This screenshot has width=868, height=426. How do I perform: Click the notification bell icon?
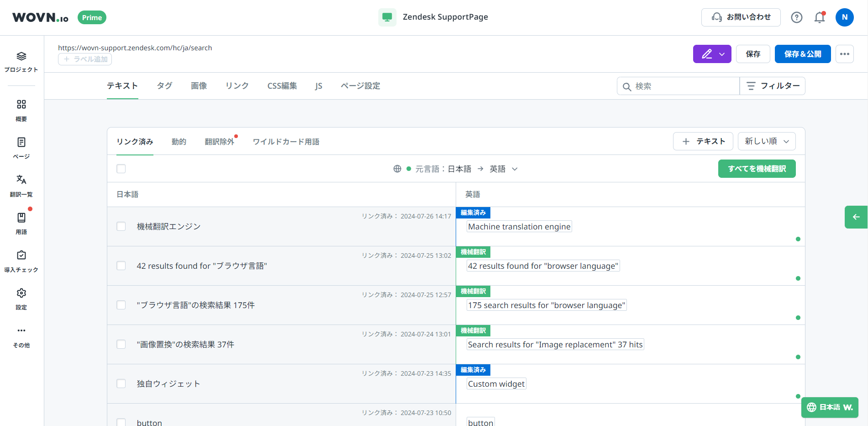point(820,17)
